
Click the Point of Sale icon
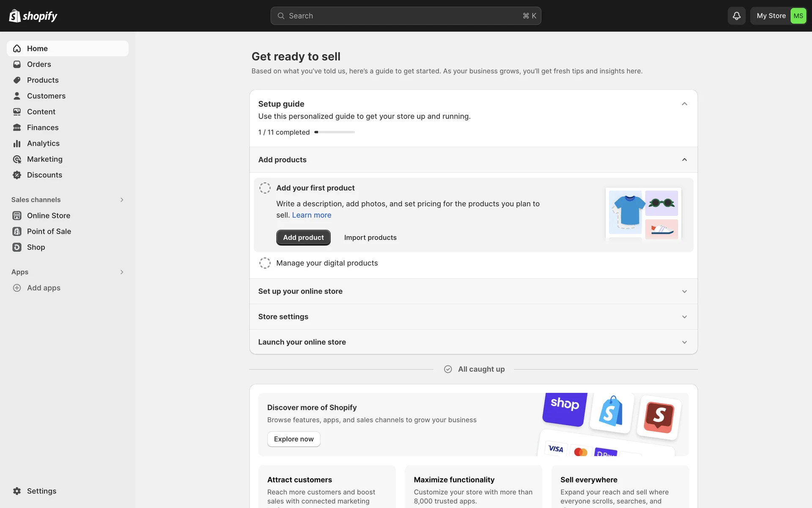[x=17, y=232]
